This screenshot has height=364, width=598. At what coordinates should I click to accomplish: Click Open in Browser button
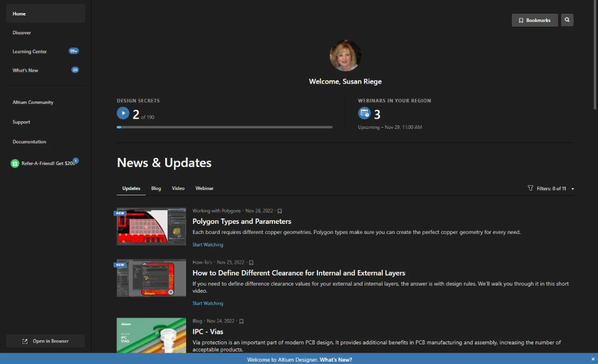pyautogui.click(x=46, y=341)
